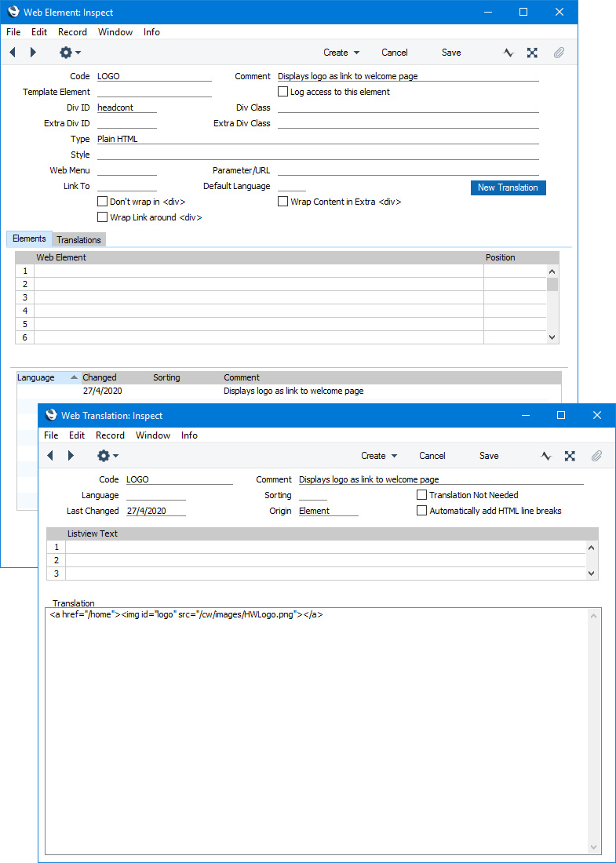Viewport: 616px width, 863px height.
Task: Open Edit menu in Web Element window
Action: point(39,32)
